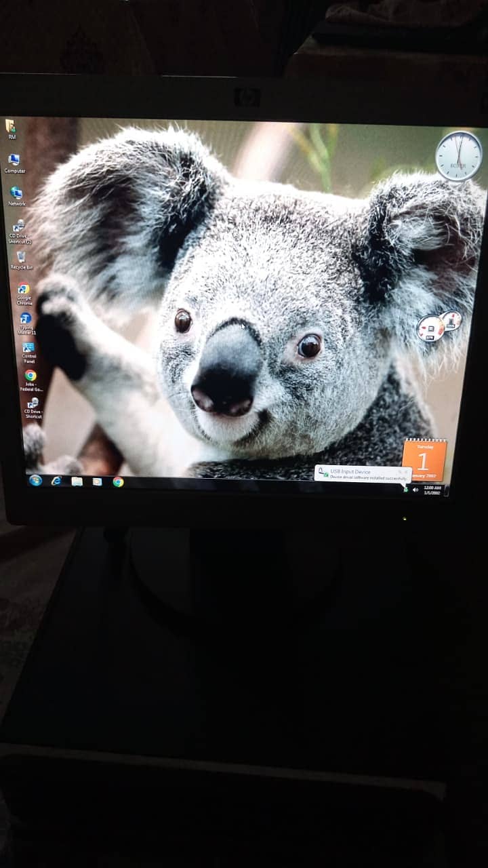The width and height of the screenshot is (488, 868).
Task: Open Windows Media Player from the taskbar
Action: [x=97, y=481]
